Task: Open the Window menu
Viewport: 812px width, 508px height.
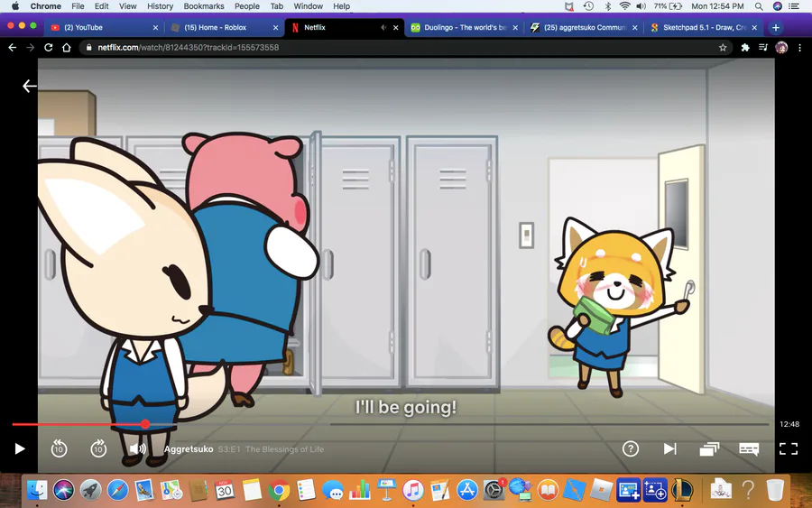Action: [x=309, y=6]
